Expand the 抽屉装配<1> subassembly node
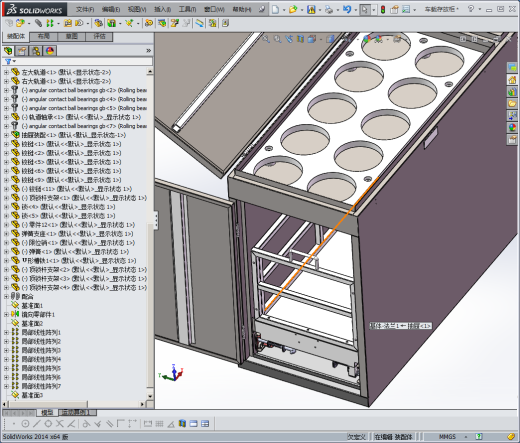 click(x=6, y=135)
